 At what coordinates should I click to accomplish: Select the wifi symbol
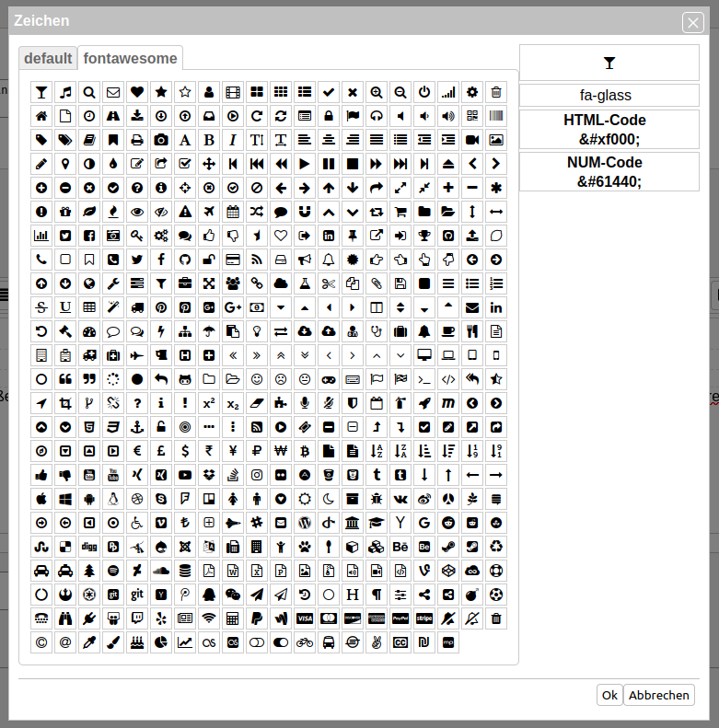coord(209,618)
